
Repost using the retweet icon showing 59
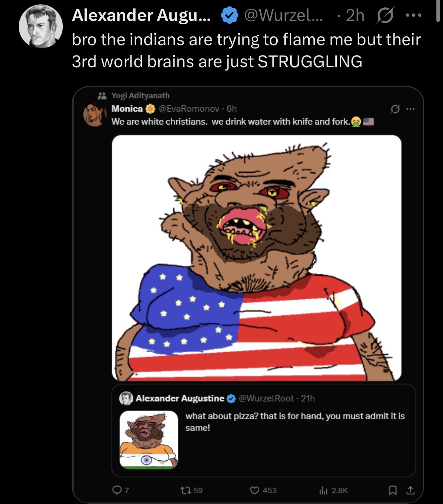click(191, 490)
